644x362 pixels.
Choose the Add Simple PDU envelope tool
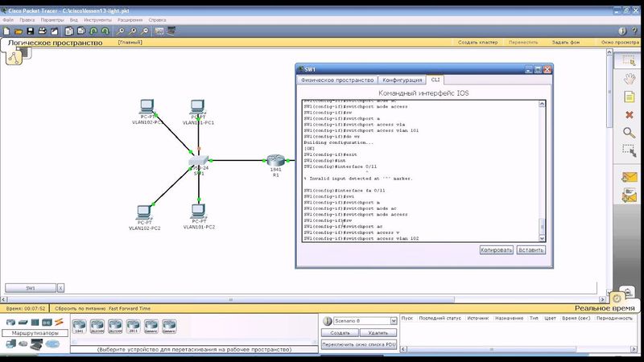[629, 177]
